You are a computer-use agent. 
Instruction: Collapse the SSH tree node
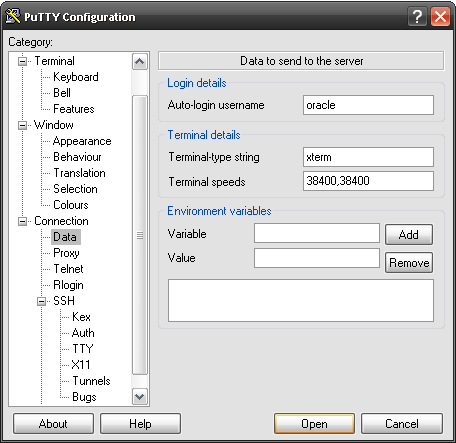[x=41, y=301]
